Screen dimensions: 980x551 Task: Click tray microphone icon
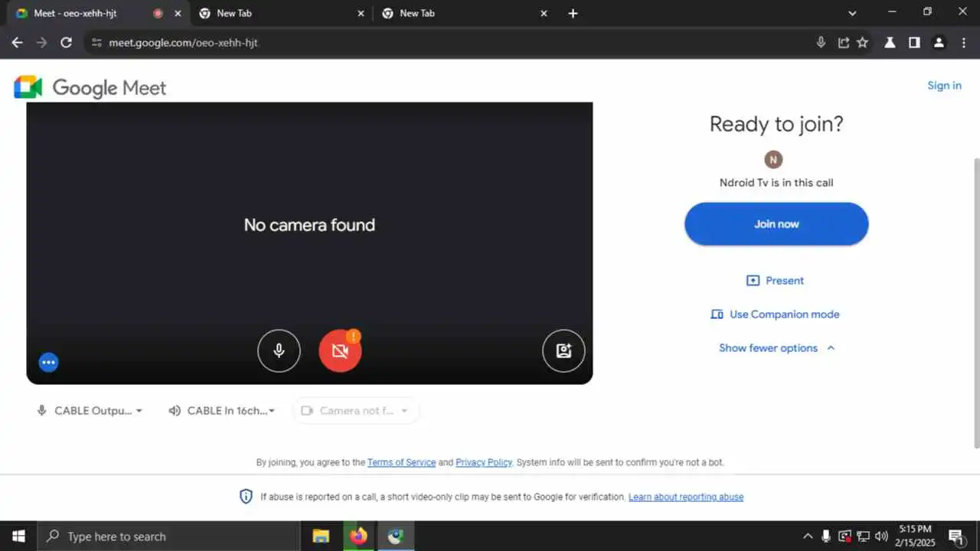826,536
